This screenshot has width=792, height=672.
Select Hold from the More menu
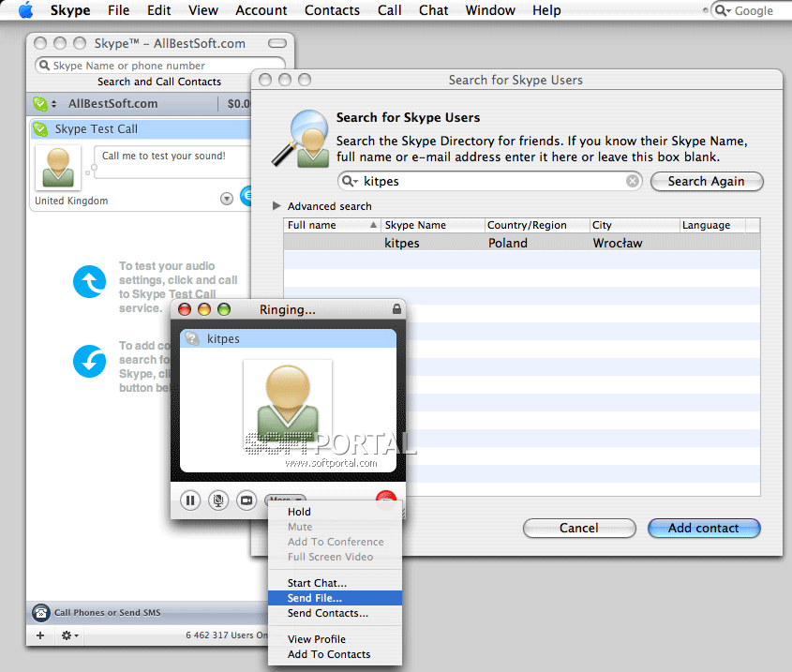(x=335, y=512)
